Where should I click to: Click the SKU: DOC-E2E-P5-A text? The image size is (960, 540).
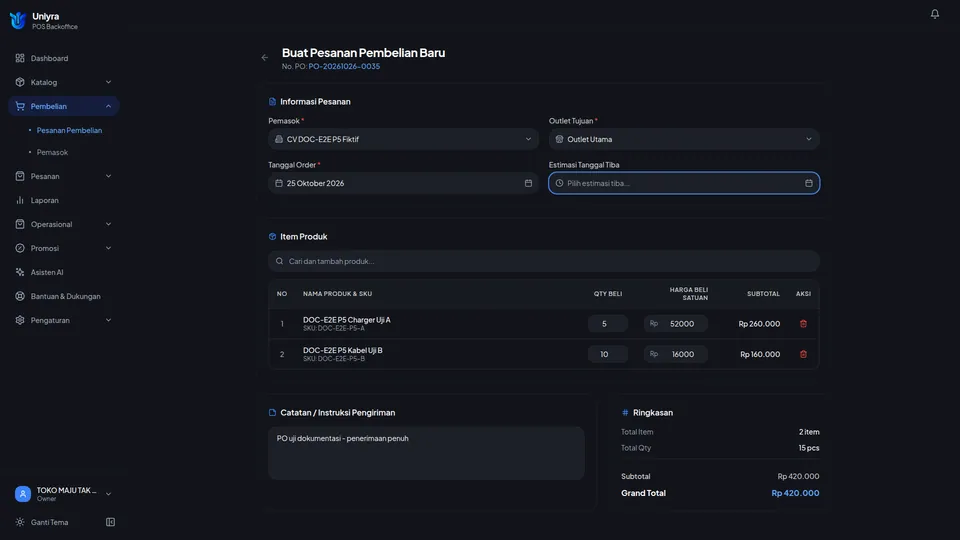click(x=334, y=328)
